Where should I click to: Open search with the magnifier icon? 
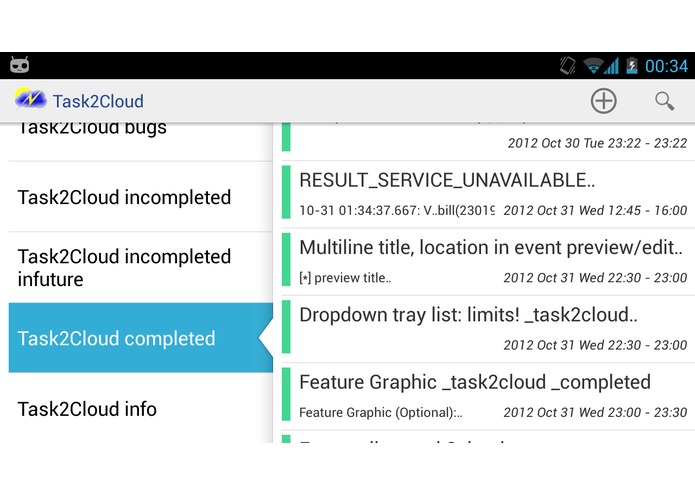[x=664, y=101]
